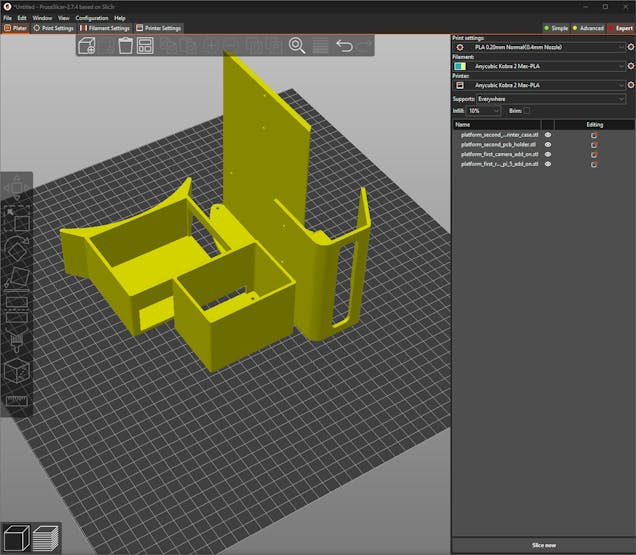This screenshot has height=555, width=636.
Task: Select the Paint-on supports brush tool
Action: 17,342
